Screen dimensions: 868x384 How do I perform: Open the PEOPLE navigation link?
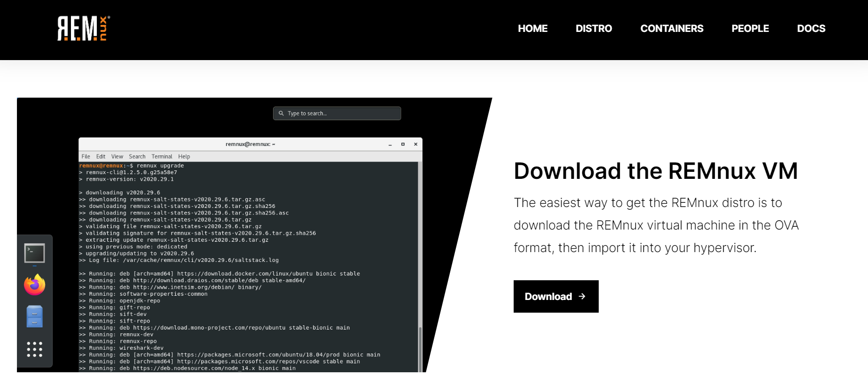(750, 29)
